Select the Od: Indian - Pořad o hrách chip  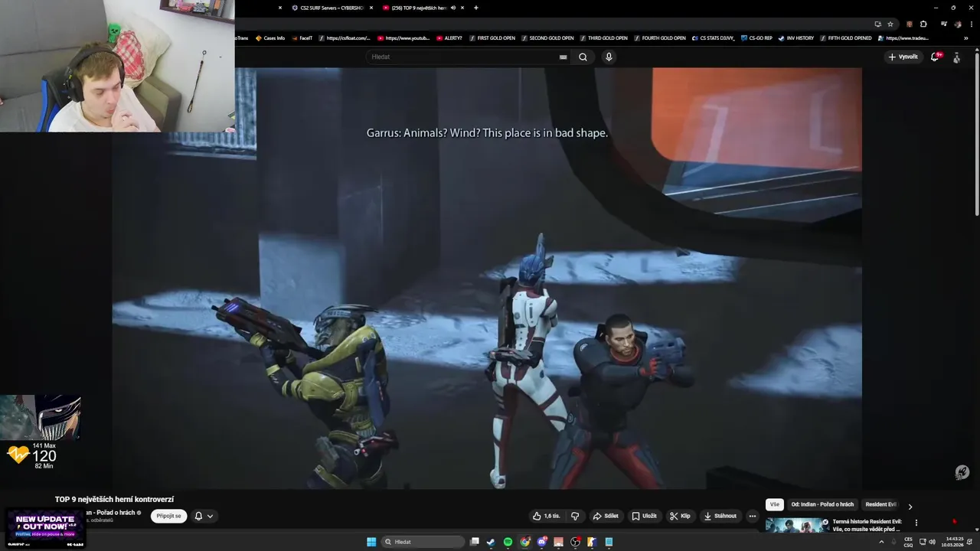coord(822,504)
